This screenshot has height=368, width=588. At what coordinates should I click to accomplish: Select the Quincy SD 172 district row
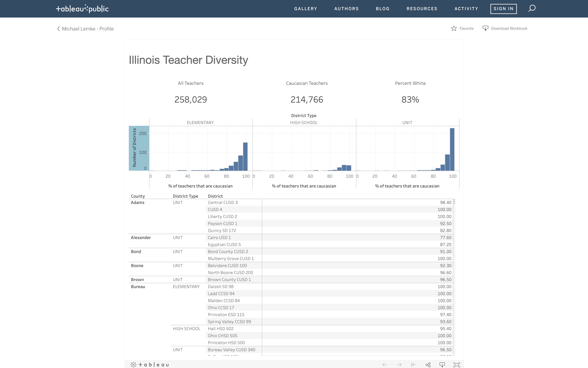[222, 230]
